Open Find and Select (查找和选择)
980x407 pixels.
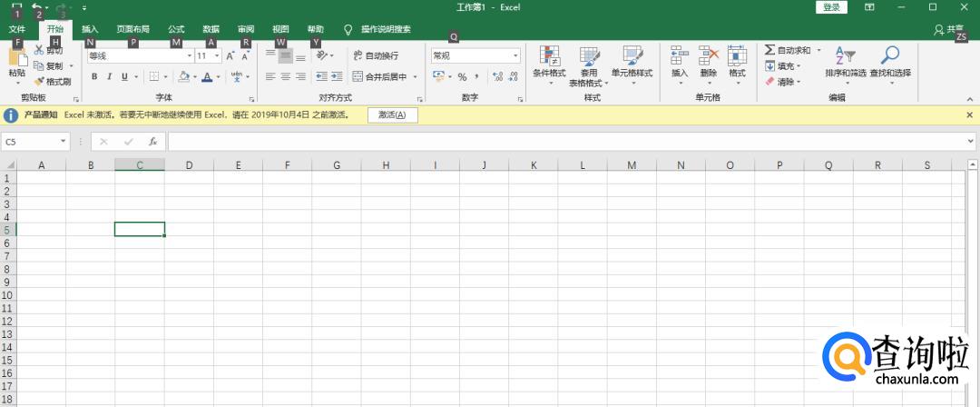[890, 65]
